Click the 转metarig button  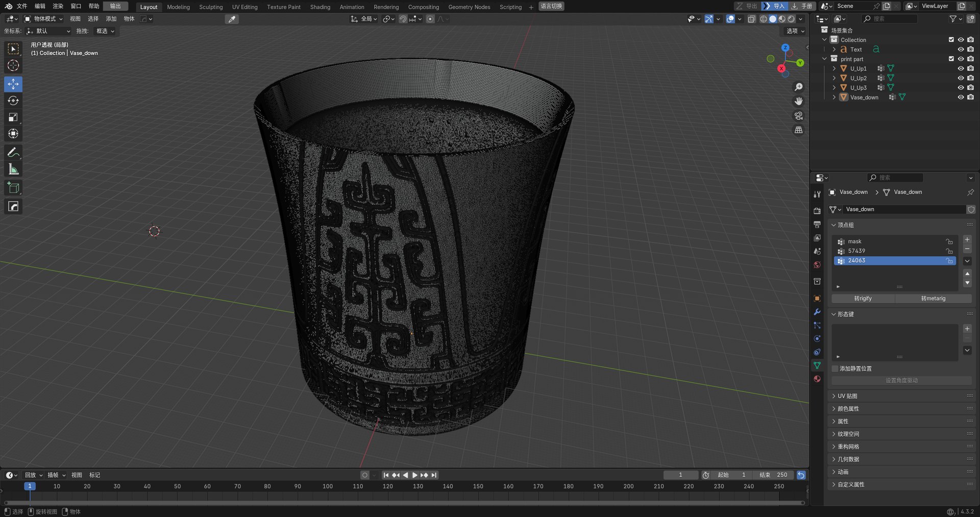point(934,299)
